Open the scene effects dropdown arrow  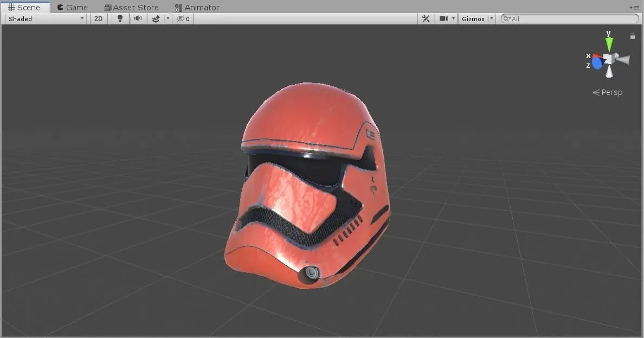coord(168,18)
